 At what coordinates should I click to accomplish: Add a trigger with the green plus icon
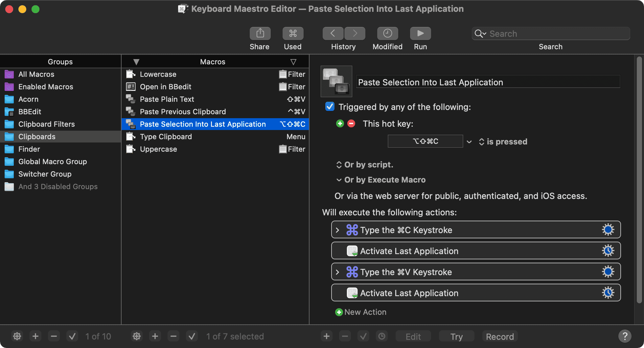point(340,123)
